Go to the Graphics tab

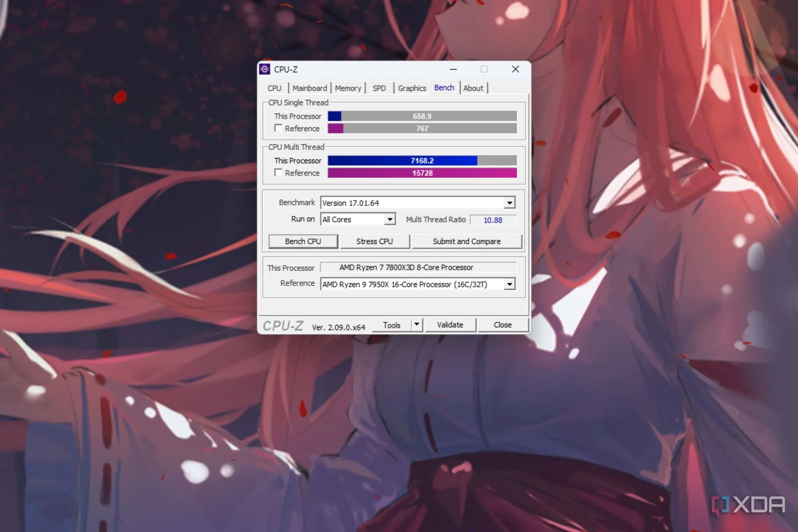pyautogui.click(x=412, y=88)
